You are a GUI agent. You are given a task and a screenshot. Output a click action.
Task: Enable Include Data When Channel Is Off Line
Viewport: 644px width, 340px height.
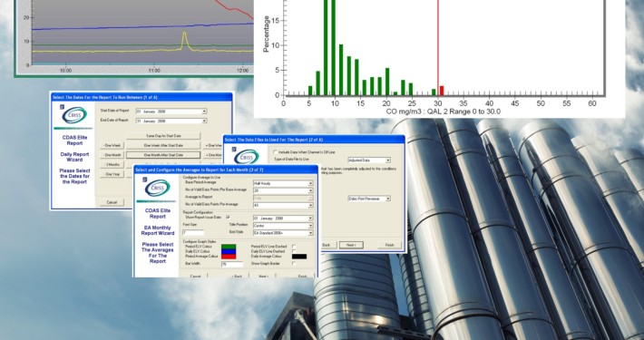pyautogui.click(x=276, y=152)
